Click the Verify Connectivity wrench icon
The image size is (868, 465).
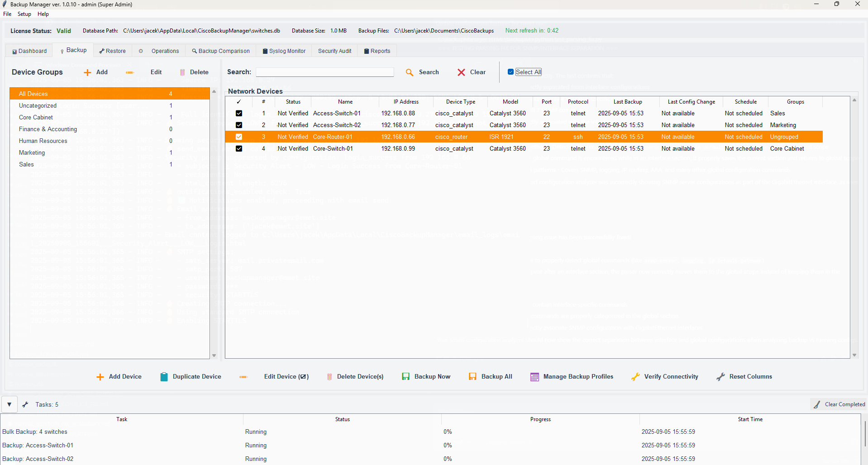click(635, 376)
